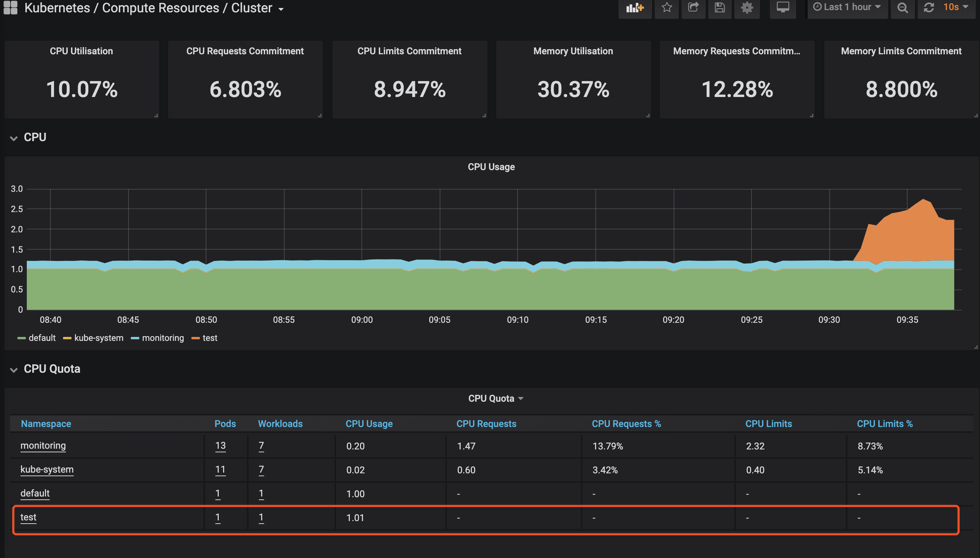Click the Memory Limits Commitment panel title

[901, 51]
